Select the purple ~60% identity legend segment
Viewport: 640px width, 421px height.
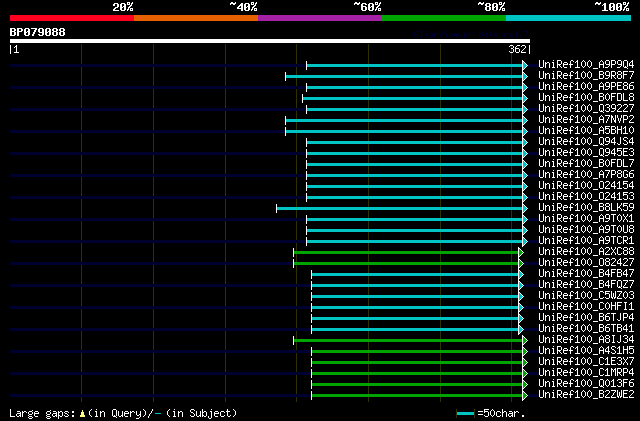coord(320,18)
